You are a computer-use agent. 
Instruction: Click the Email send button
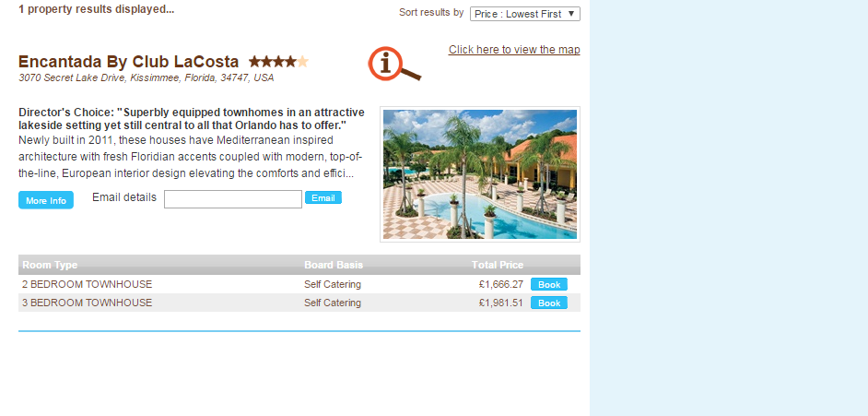coord(323,197)
